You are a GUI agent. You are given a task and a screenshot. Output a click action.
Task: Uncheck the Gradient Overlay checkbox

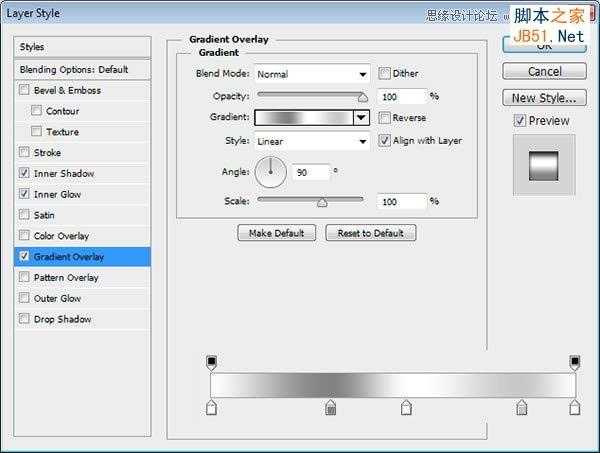24,256
